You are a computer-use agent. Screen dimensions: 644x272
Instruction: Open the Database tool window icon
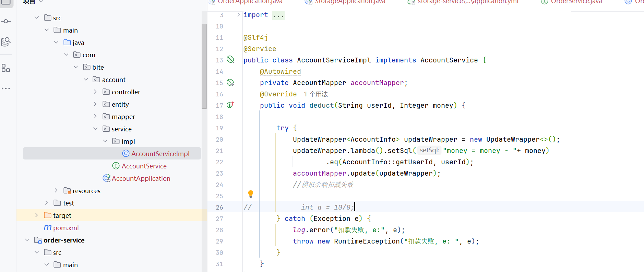coord(6,42)
